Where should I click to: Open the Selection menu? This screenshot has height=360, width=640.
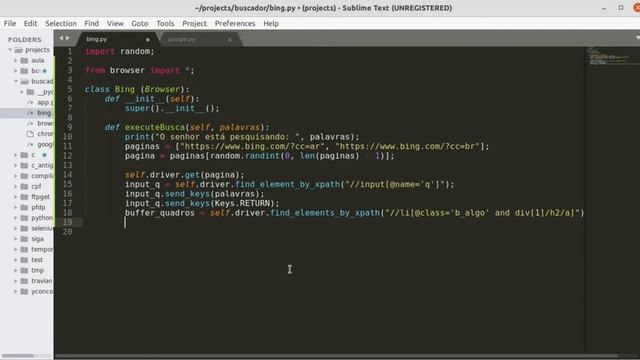[x=61, y=24]
